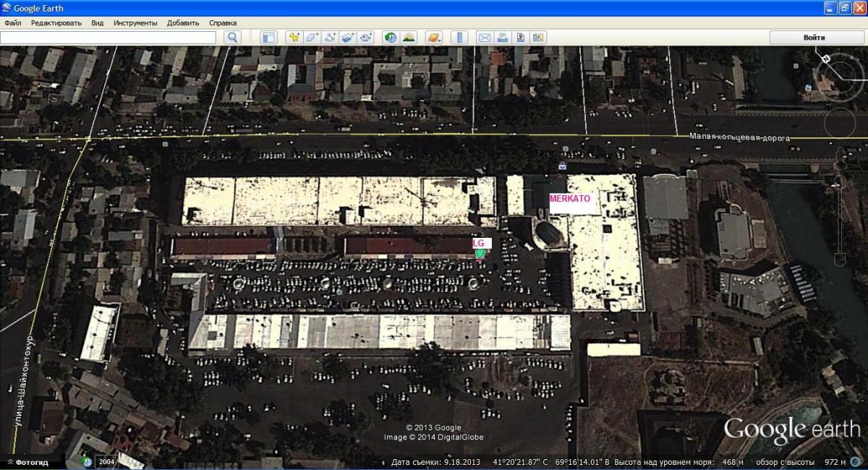View in Google Maps icon
Viewport: 868px width, 470px height.
520,37
